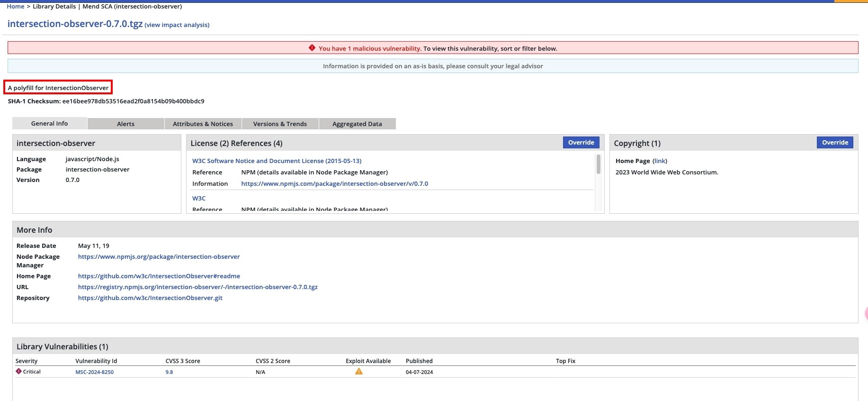The height and width of the screenshot is (401, 868).
Task: Go to Home breadcrumb link
Action: click(x=16, y=7)
